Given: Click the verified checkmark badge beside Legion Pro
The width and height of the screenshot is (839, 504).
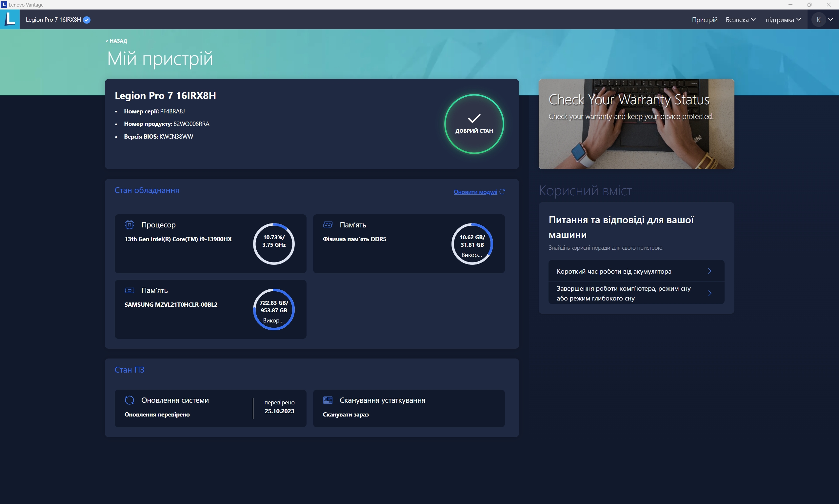Looking at the screenshot, I should [x=87, y=20].
